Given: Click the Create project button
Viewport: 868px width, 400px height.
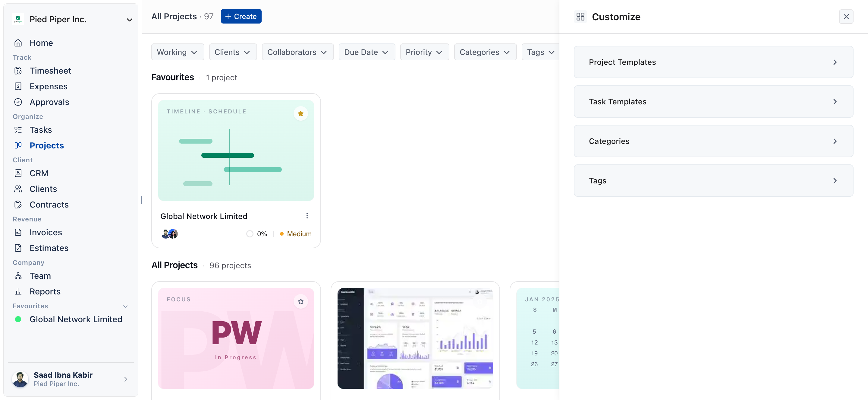Looking at the screenshot, I should (241, 16).
